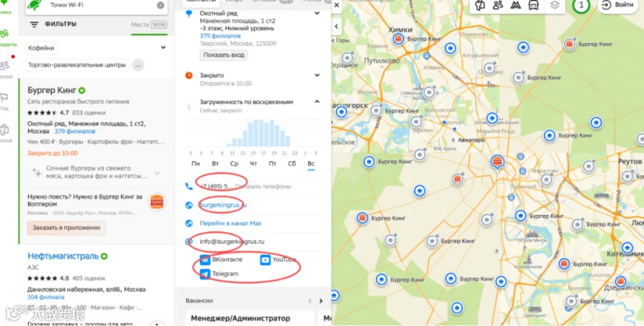This screenshot has height=326, width=644.
Task: Close the place card with X button
Action: pyautogui.click(x=336, y=5)
